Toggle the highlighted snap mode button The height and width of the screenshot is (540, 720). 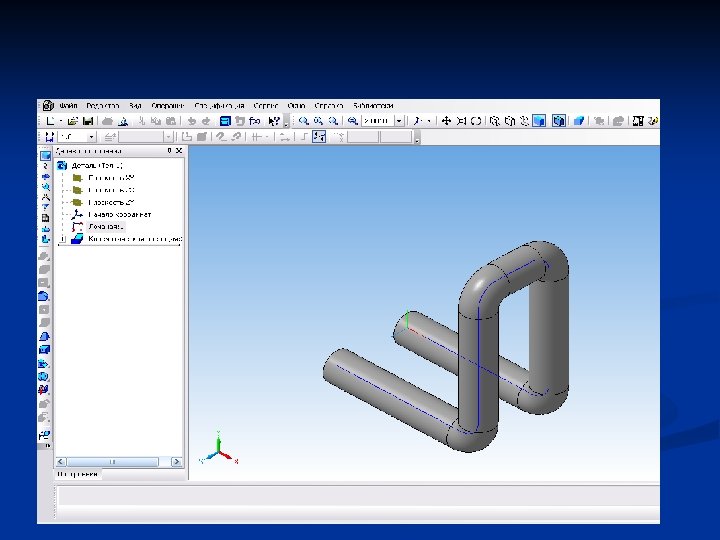(x=319, y=137)
